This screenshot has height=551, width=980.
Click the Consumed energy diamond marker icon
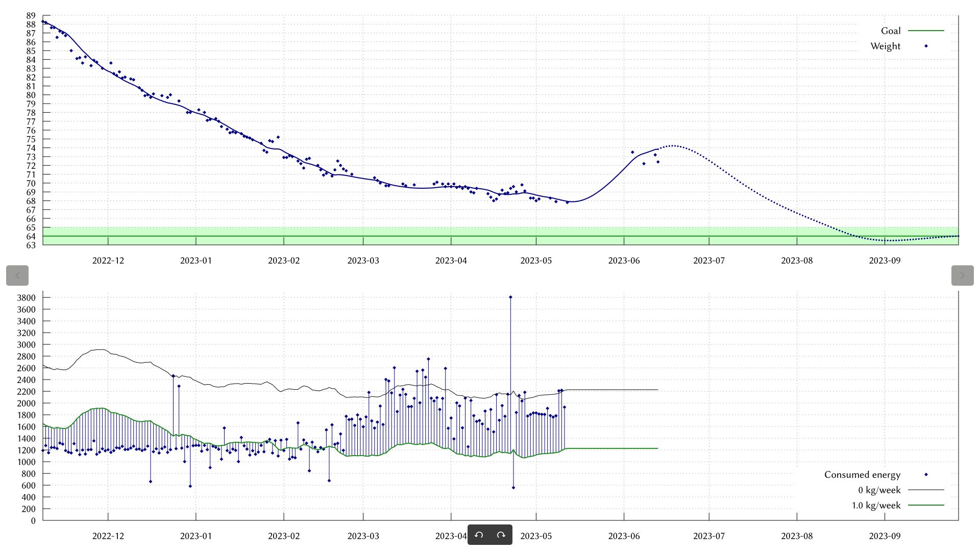[926, 474]
